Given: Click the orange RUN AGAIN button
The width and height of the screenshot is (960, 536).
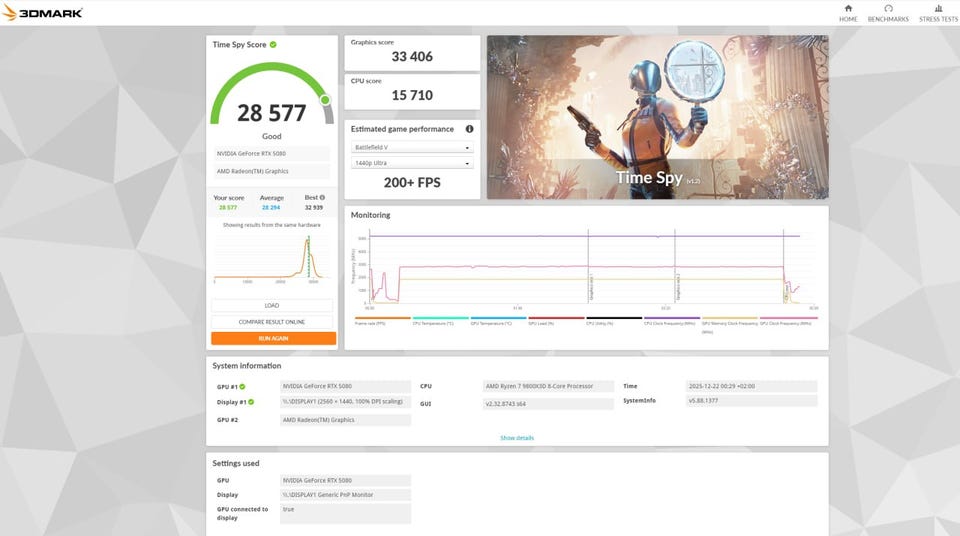Looking at the screenshot, I should (x=273, y=338).
